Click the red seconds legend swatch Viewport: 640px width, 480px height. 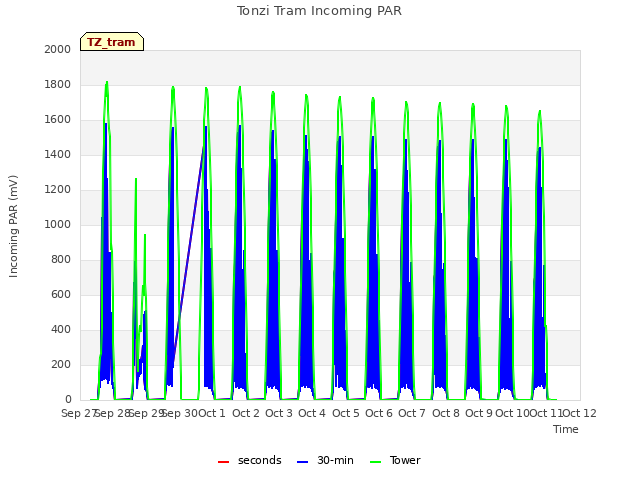[223, 462]
